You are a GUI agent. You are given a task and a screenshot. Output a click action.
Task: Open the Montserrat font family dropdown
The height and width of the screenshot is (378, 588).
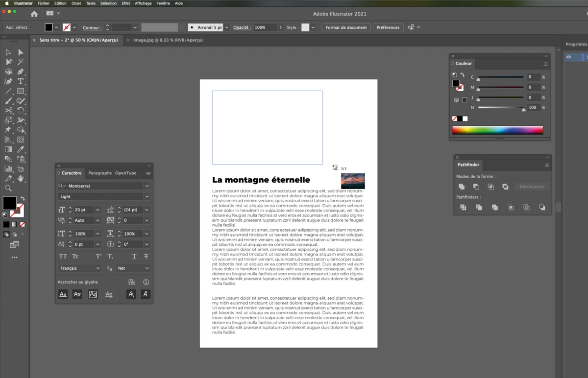point(147,186)
